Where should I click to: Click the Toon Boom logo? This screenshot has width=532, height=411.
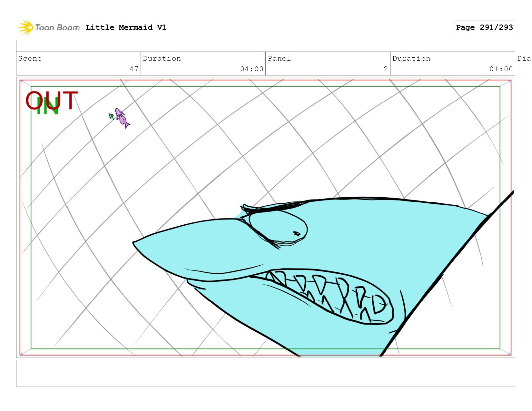pyautogui.click(x=48, y=27)
